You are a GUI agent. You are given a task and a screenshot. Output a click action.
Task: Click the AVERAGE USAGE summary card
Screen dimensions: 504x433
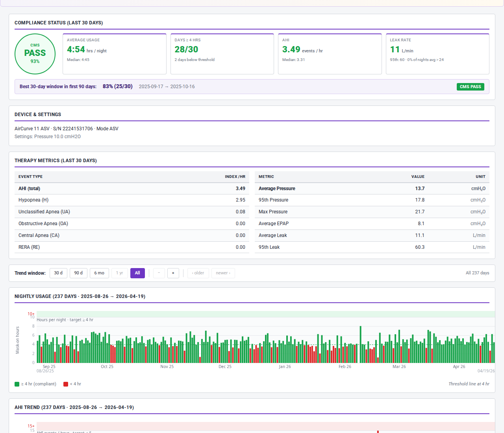(x=114, y=54)
